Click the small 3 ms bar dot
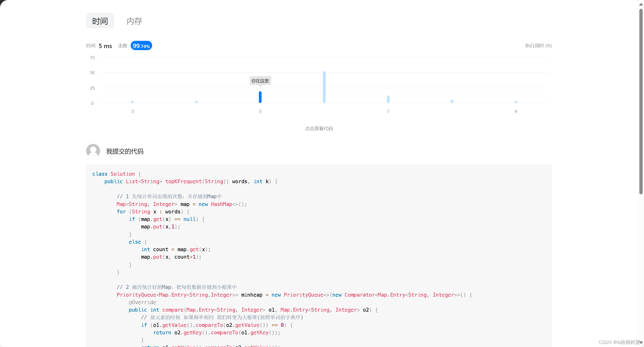Image resolution: width=644 pixels, height=347 pixels. click(x=132, y=102)
